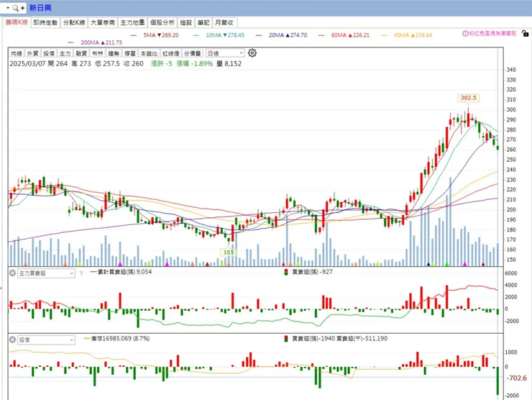The height and width of the screenshot is (400, 532).
Task: Open the 分點K線 tab
Action: click(x=74, y=23)
